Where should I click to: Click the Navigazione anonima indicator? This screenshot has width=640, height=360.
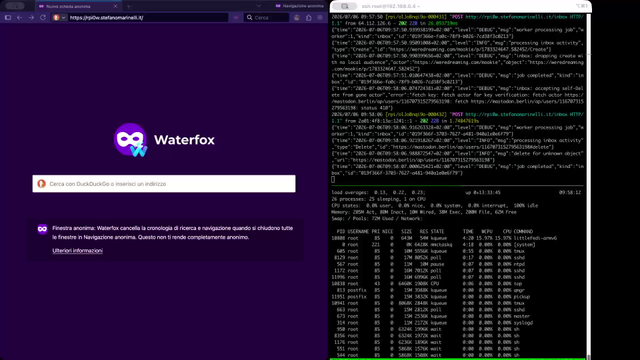[x=300, y=6]
